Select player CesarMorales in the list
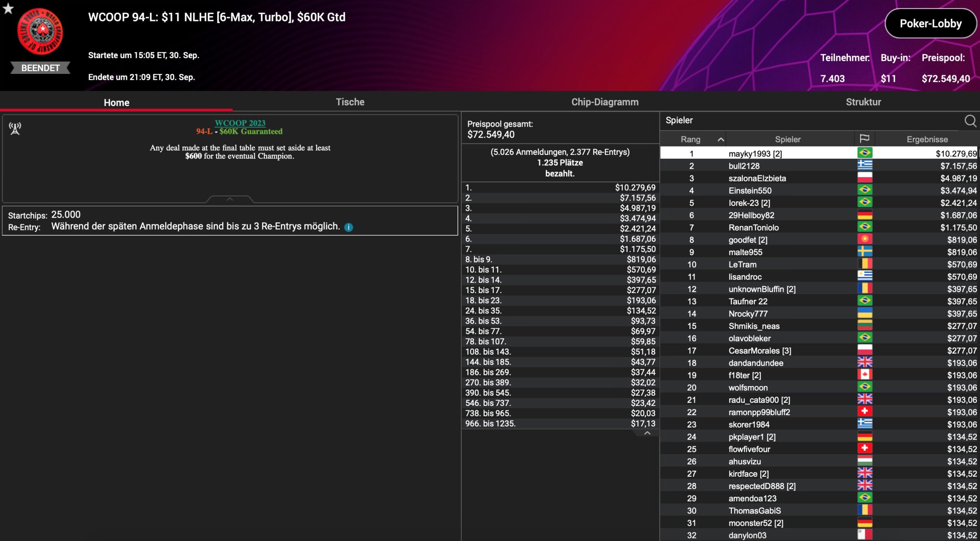This screenshot has width=980, height=541. pos(819,350)
